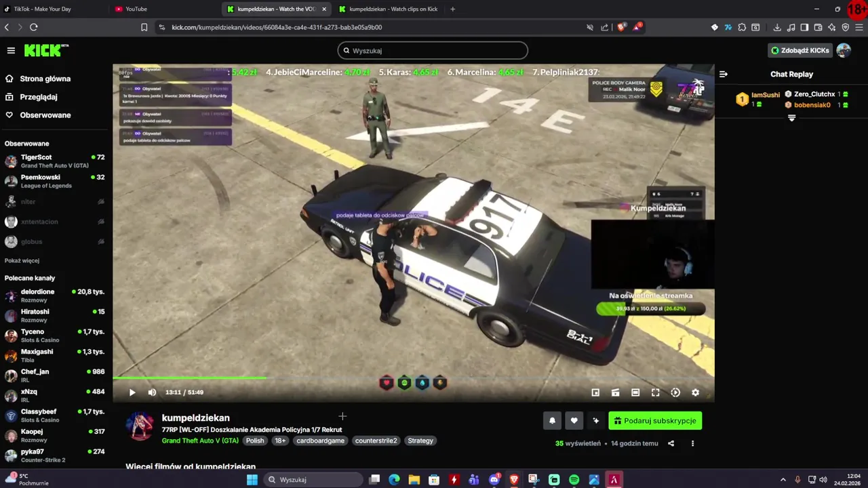Open Windows Start menu
This screenshot has width=868, height=488.
(252, 480)
